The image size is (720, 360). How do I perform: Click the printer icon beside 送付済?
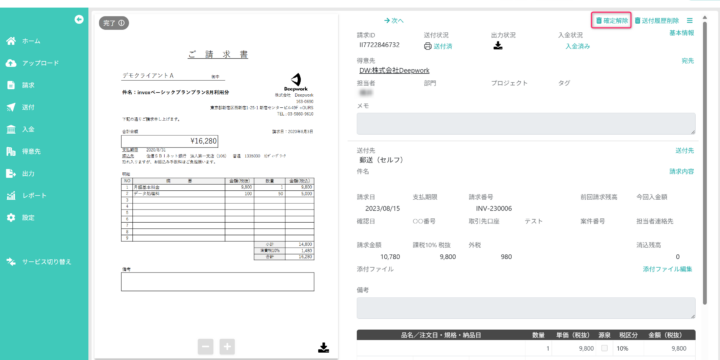pyautogui.click(x=428, y=46)
